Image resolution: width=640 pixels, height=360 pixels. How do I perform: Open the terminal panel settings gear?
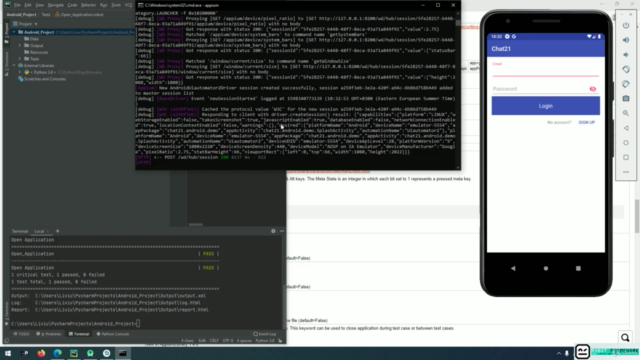click(x=273, y=231)
